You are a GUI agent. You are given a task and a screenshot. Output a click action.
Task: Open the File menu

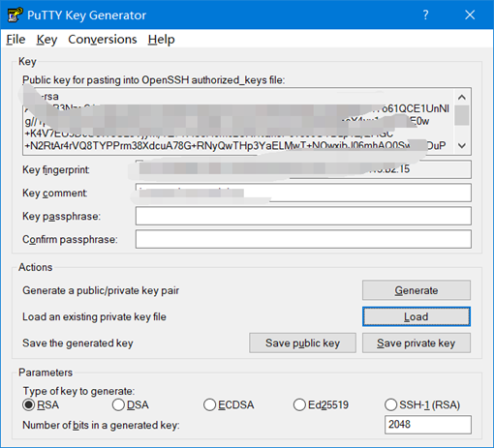(x=15, y=40)
